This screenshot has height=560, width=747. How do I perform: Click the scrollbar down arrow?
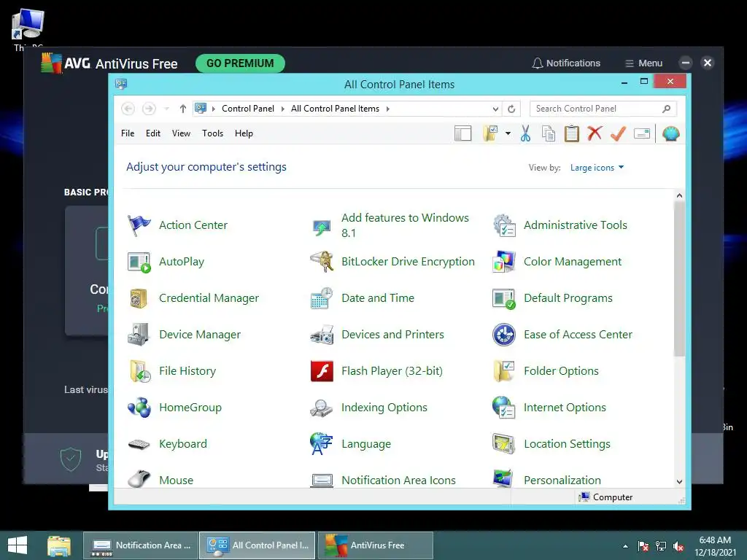point(679,482)
